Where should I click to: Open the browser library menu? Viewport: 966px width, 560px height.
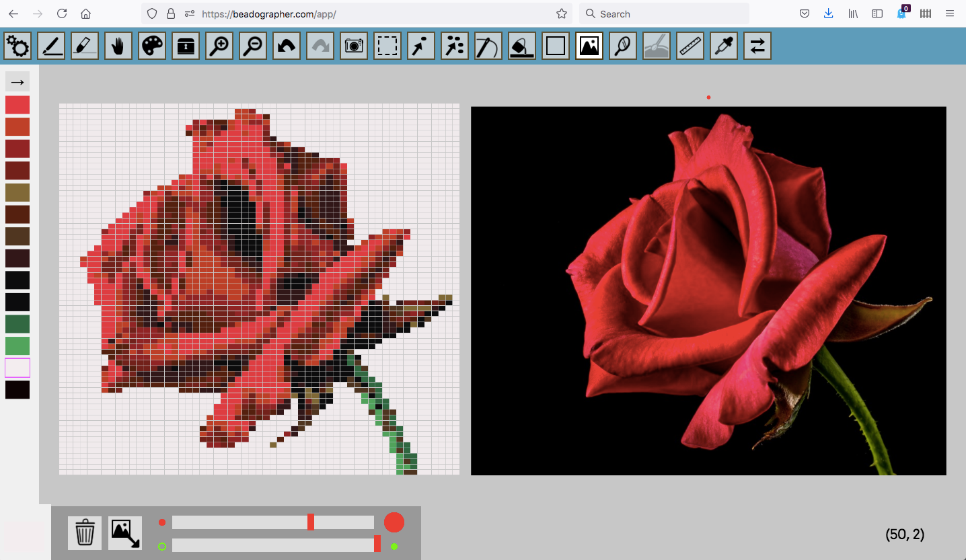pyautogui.click(x=852, y=13)
